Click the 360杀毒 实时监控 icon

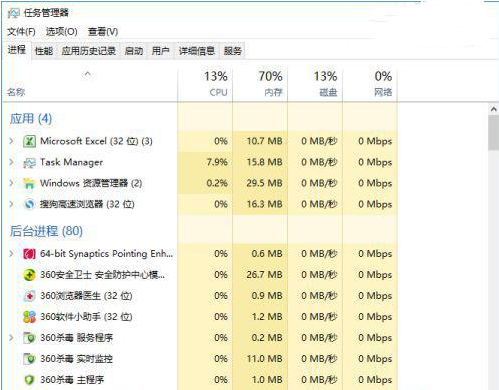[29, 359]
